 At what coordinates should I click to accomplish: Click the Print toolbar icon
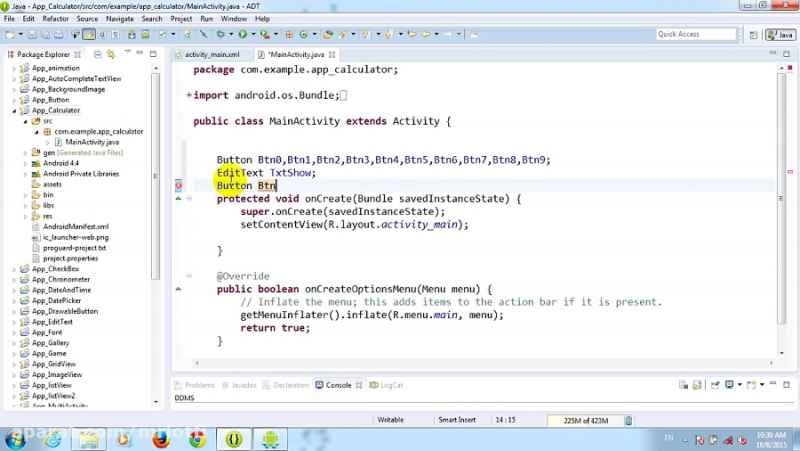click(x=59, y=34)
